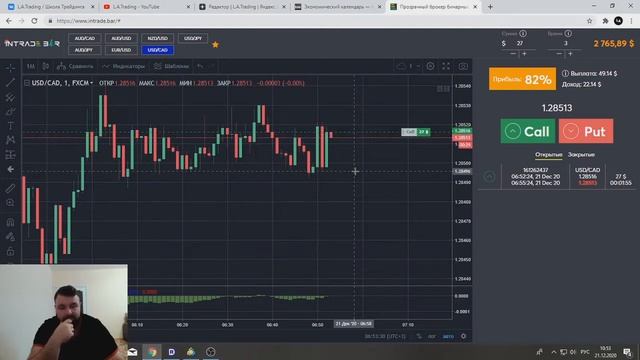Reload the browser page
Screen dimensions: 640x360
coord(34,21)
